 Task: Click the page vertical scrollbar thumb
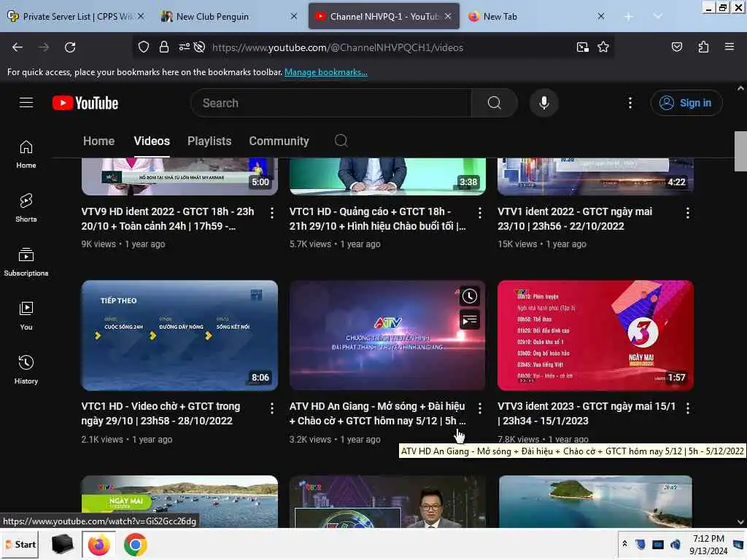[740, 151]
